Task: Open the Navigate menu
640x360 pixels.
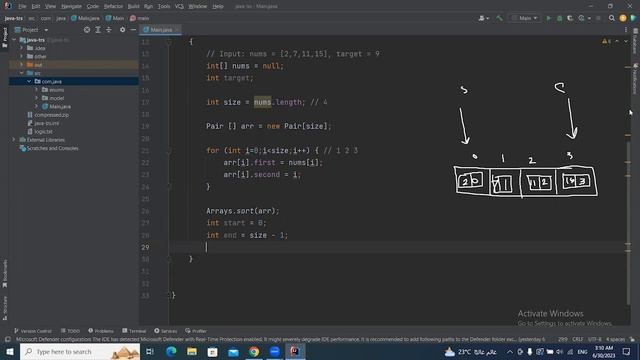Action: [71, 6]
